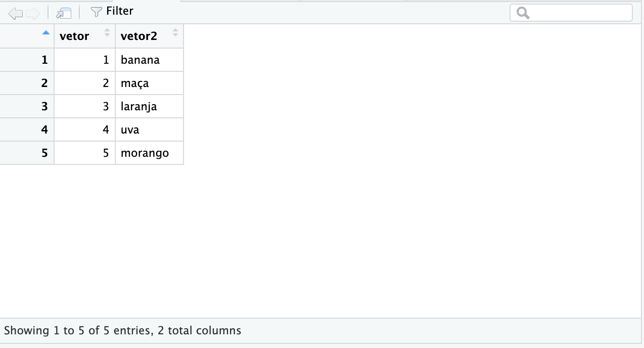Toggle the Filter button
Image resolution: width=644 pixels, height=348 pixels.
coord(112,11)
